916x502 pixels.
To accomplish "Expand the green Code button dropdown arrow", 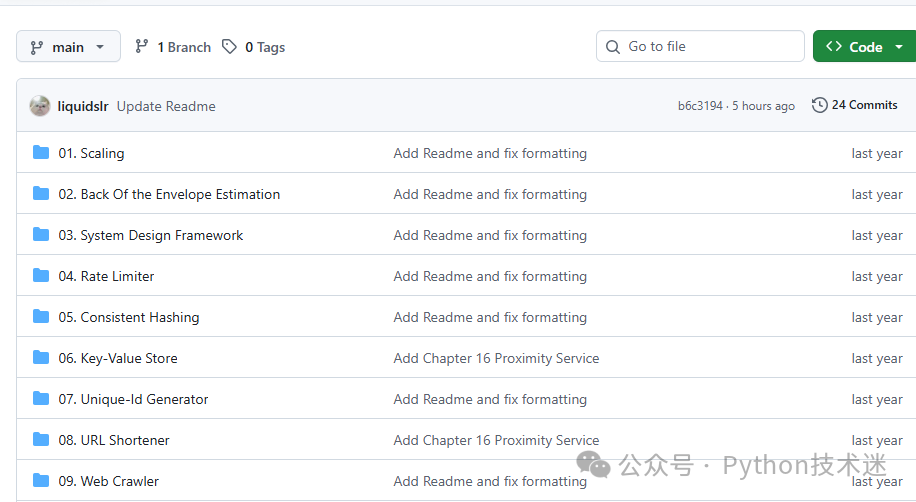I will [898, 47].
